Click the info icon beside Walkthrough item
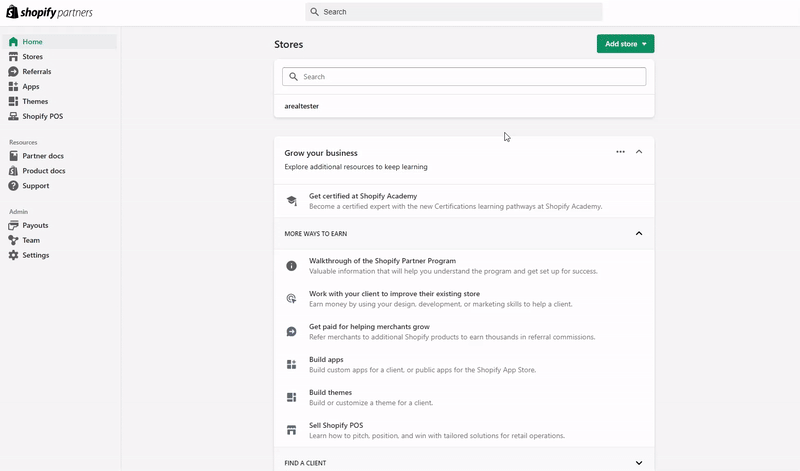 point(291,265)
